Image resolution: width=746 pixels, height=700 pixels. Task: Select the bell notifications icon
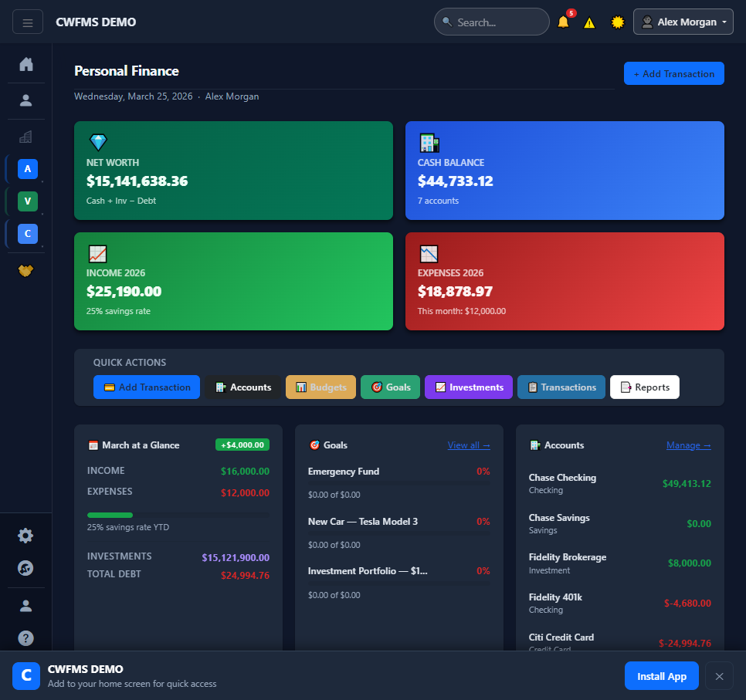(x=563, y=23)
